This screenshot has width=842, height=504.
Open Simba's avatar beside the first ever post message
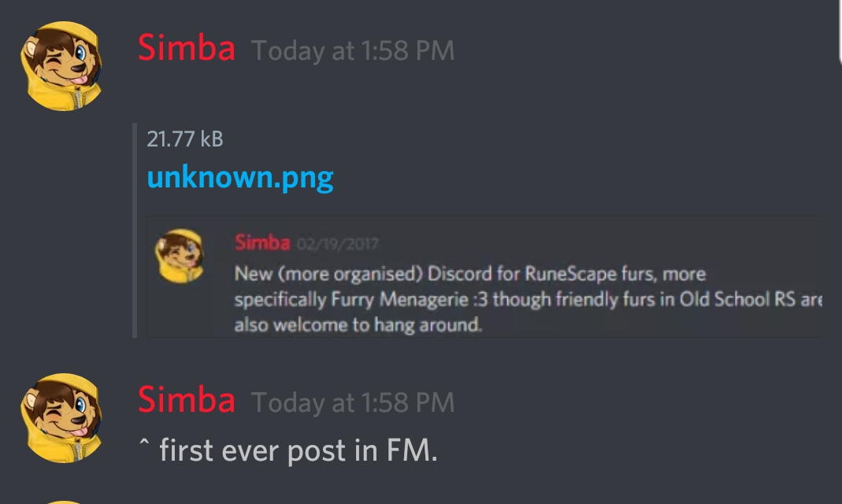61,418
